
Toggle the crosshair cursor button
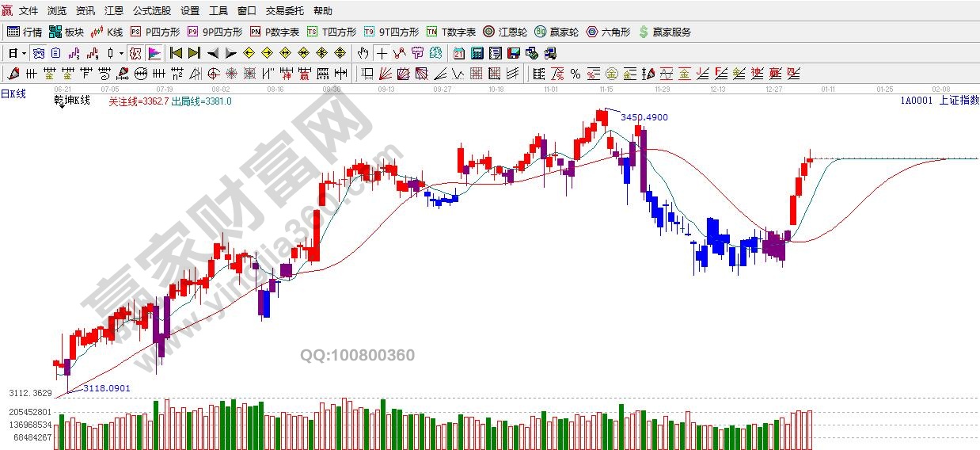coord(382,53)
